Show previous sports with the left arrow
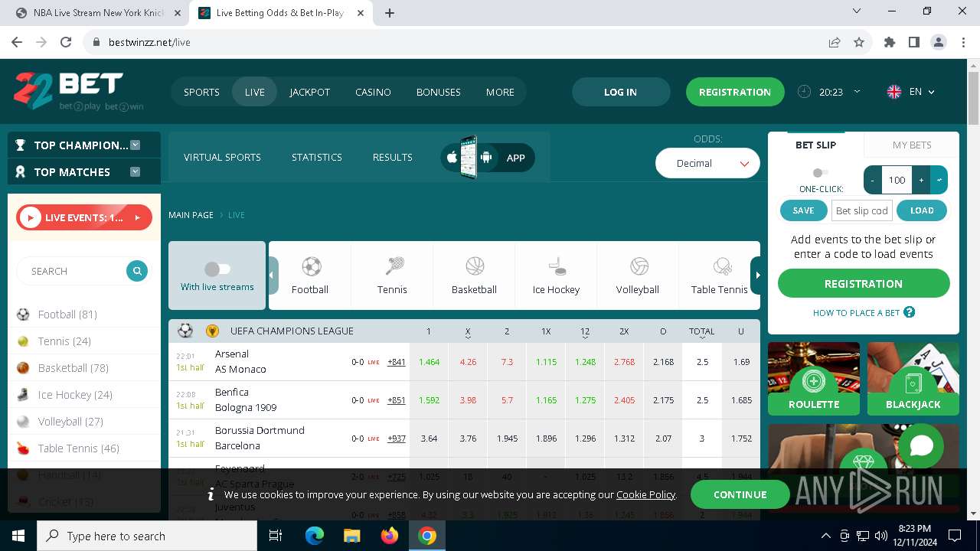The width and height of the screenshot is (980, 551). pos(273,275)
